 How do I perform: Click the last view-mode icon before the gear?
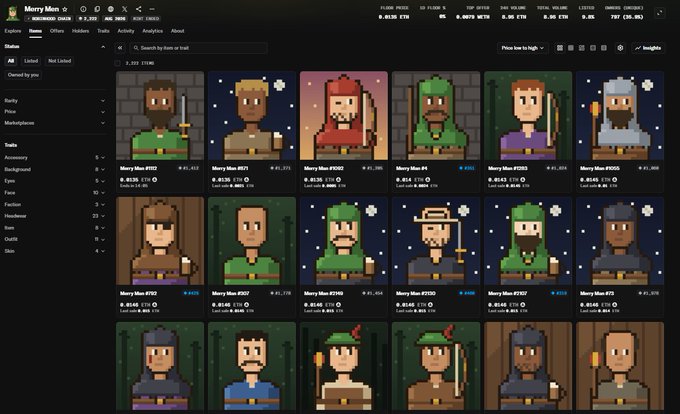[604, 48]
